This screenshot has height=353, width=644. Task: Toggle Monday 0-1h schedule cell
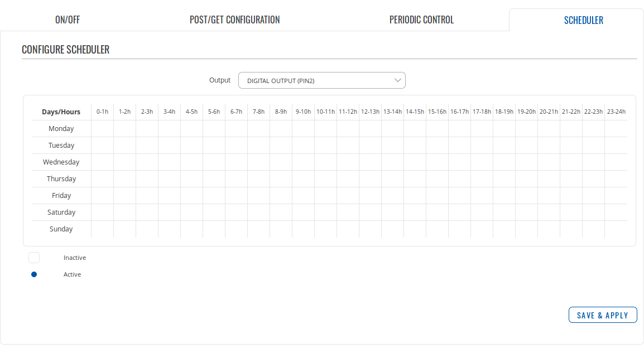pos(102,129)
